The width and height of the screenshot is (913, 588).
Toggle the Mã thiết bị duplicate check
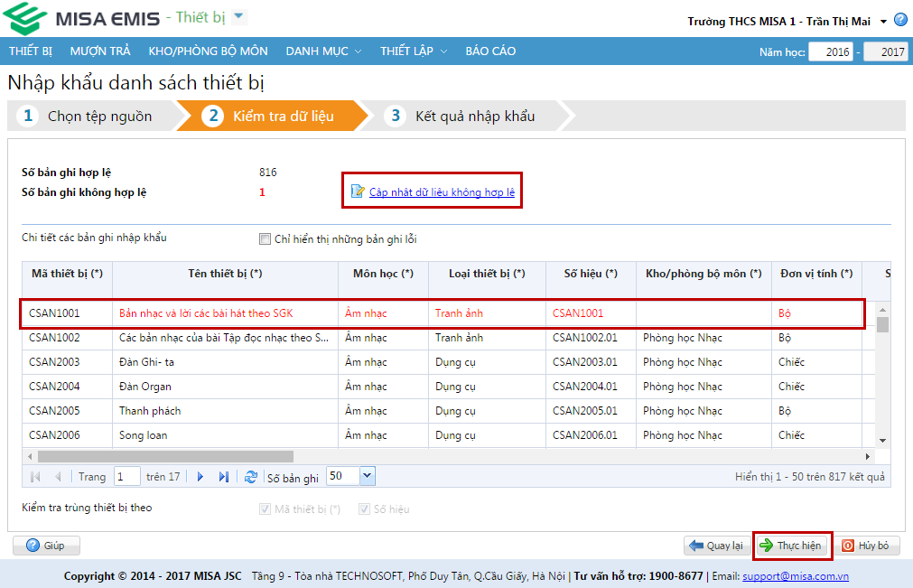[x=265, y=509]
